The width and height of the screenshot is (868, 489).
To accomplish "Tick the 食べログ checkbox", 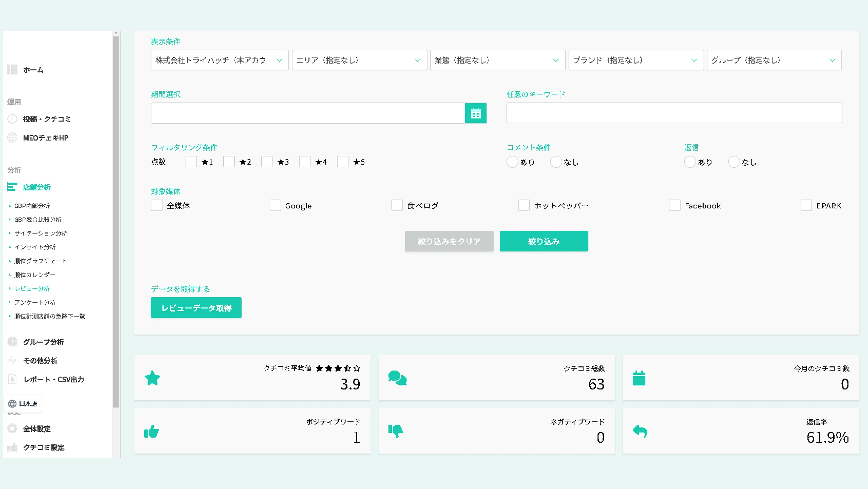I will (397, 206).
